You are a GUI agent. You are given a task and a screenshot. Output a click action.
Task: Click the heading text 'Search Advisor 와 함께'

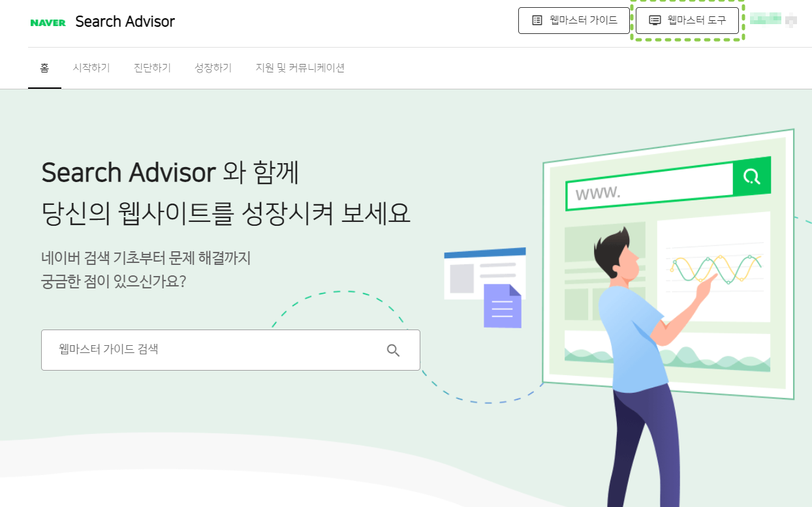(x=170, y=172)
